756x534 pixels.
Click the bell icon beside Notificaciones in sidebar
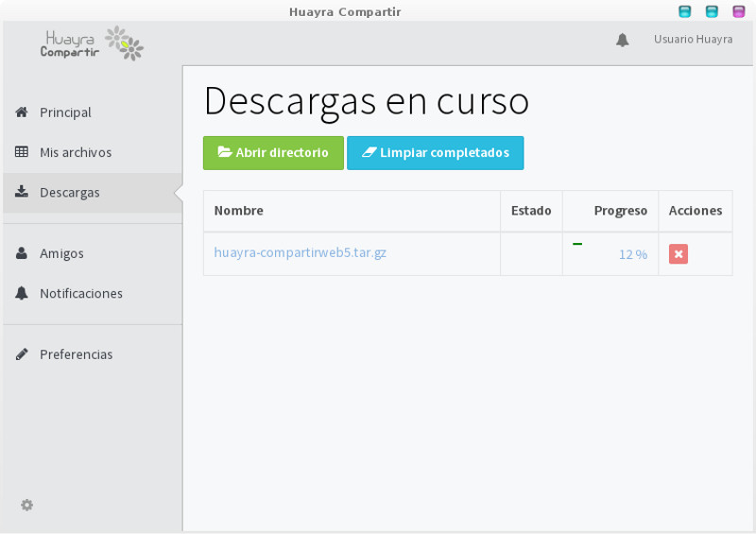click(x=21, y=293)
